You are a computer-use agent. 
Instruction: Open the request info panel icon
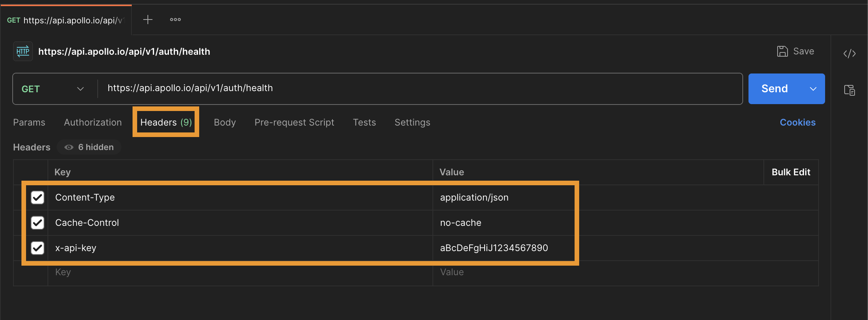coord(849,90)
